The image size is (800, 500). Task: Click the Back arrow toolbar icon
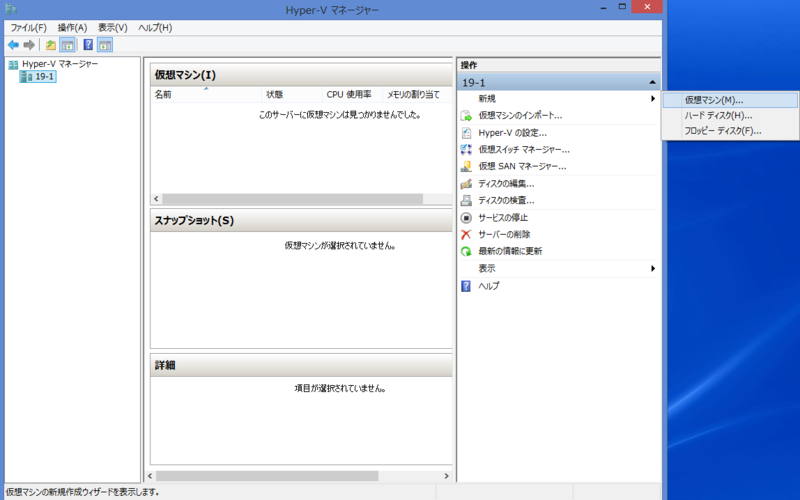click(13, 45)
